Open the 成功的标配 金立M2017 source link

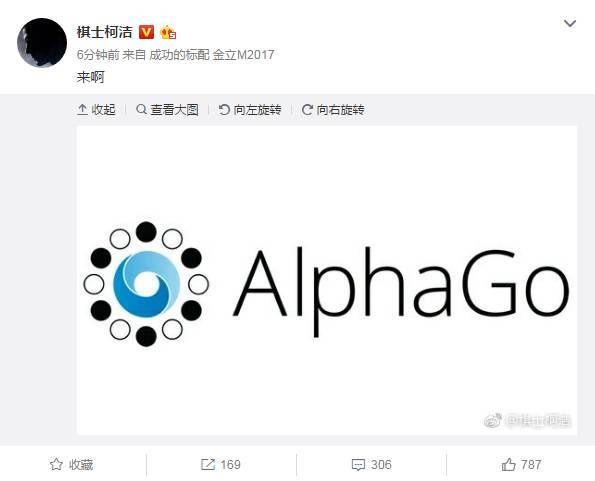click(211, 55)
